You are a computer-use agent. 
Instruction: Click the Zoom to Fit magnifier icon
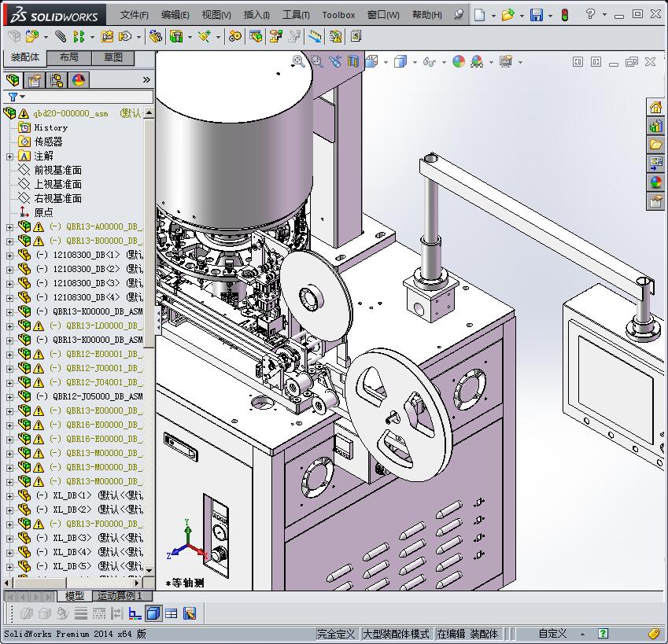299,61
